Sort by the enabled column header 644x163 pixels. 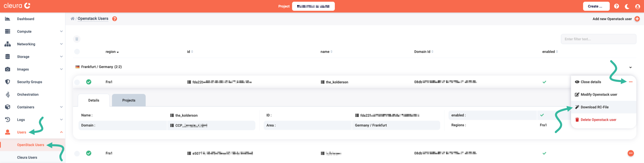550,51
